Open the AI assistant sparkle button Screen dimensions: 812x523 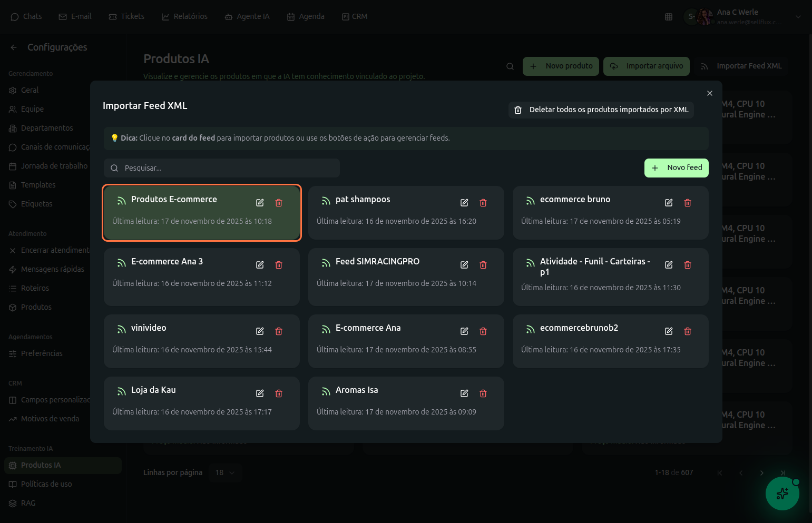(x=782, y=494)
